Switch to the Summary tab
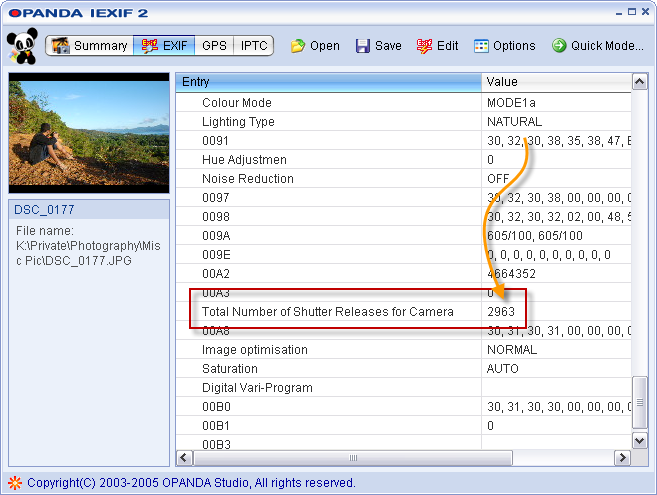This screenshot has width=657, height=495. (89, 45)
